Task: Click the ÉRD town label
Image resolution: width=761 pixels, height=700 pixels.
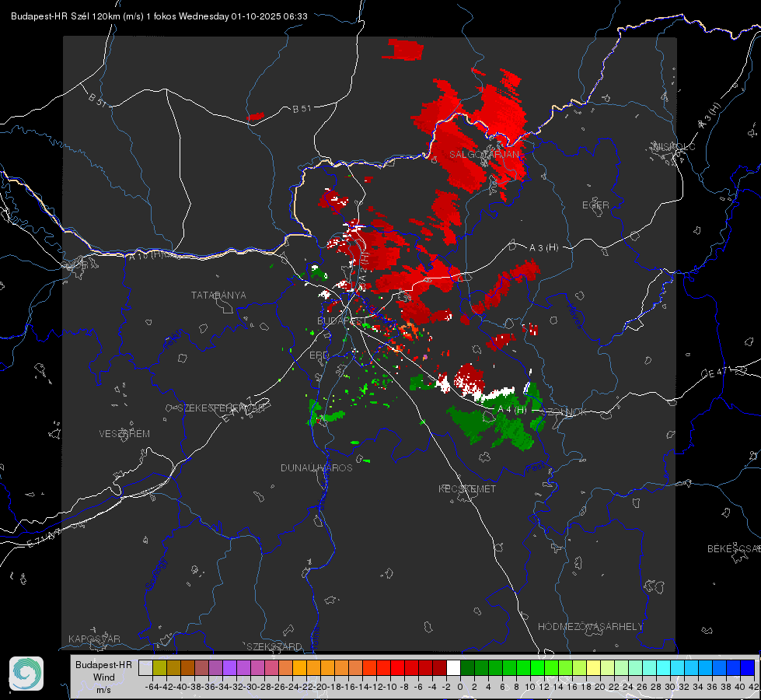Action: (319, 355)
